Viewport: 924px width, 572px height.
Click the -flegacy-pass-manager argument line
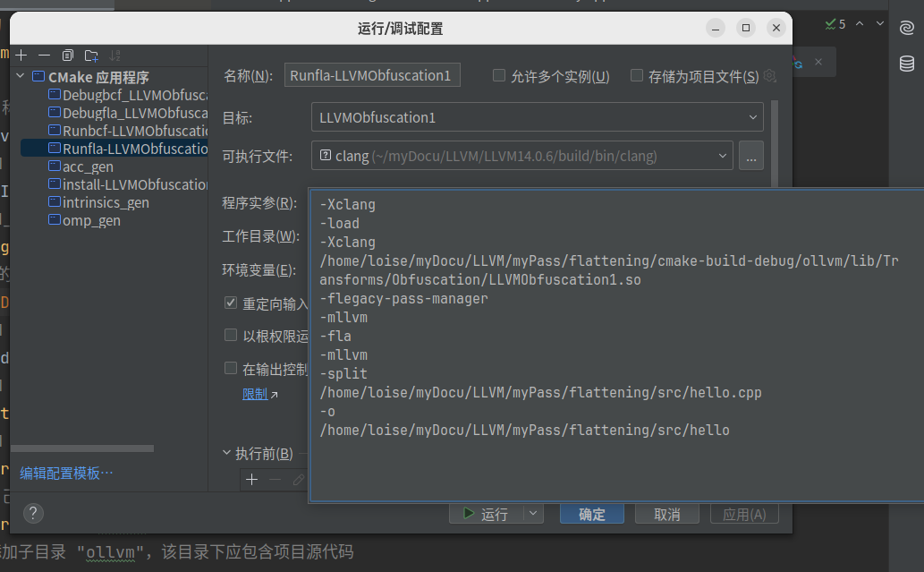(x=403, y=298)
